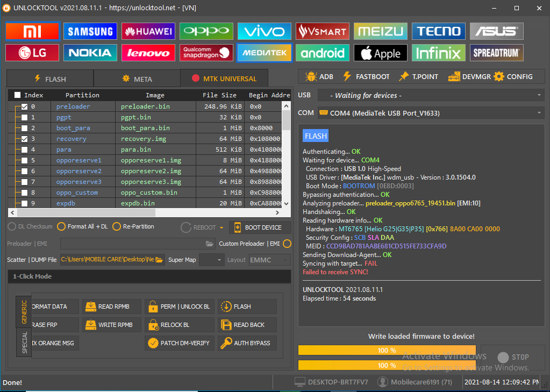
Task: Click the BOOT DEVICE button
Action: 260,227
